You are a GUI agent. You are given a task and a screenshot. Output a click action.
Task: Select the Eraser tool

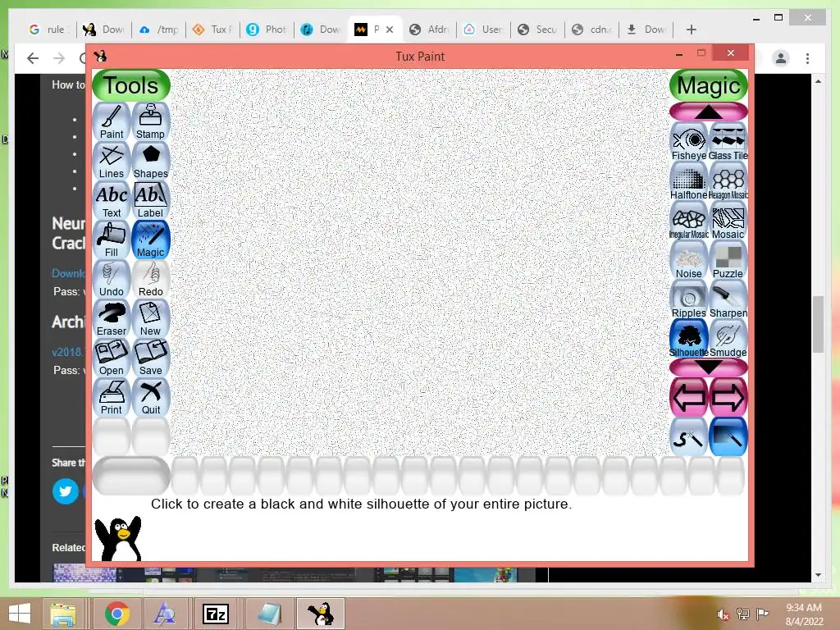pos(112,319)
